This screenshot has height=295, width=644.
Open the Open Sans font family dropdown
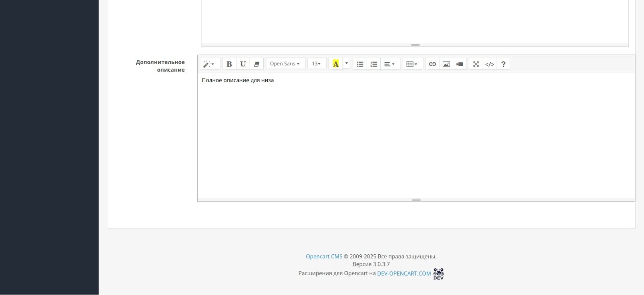pyautogui.click(x=285, y=64)
